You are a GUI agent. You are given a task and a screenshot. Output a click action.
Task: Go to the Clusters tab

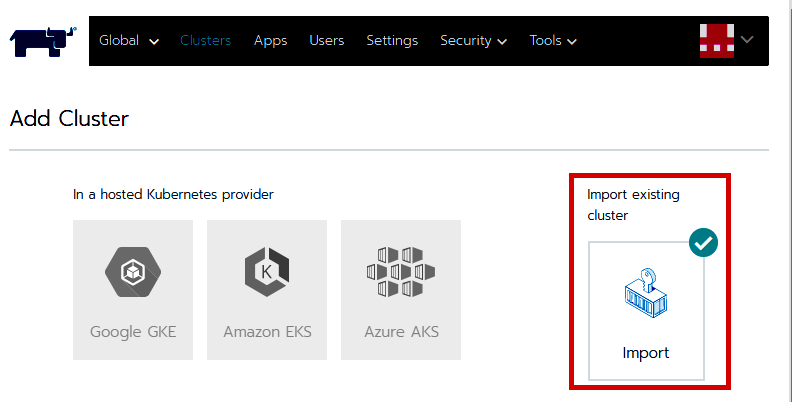pyautogui.click(x=206, y=40)
